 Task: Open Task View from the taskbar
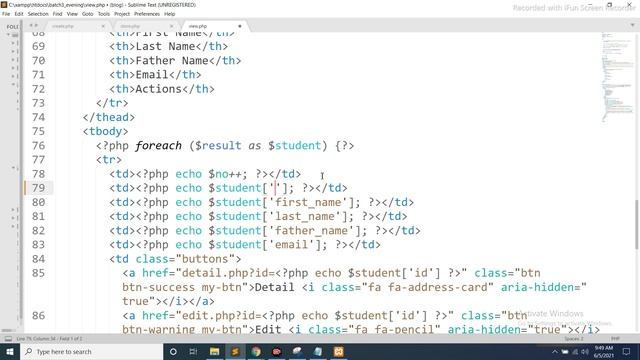(x=193, y=351)
